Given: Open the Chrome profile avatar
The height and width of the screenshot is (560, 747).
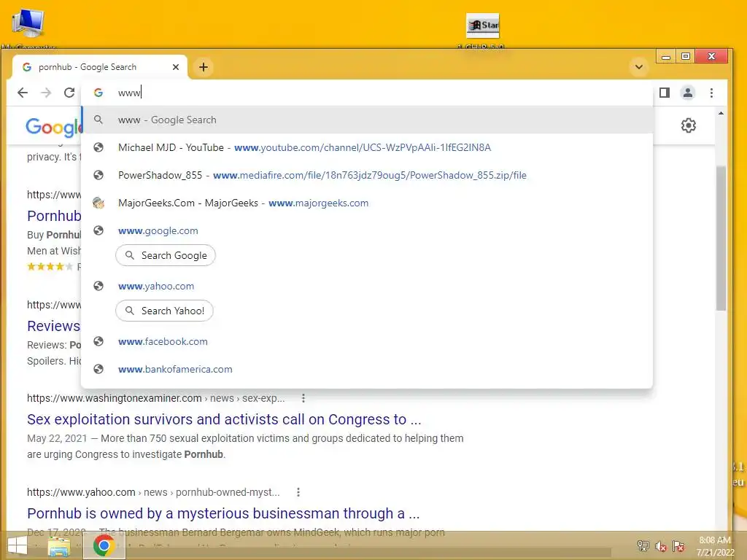Looking at the screenshot, I should pyautogui.click(x=687, y=93).
